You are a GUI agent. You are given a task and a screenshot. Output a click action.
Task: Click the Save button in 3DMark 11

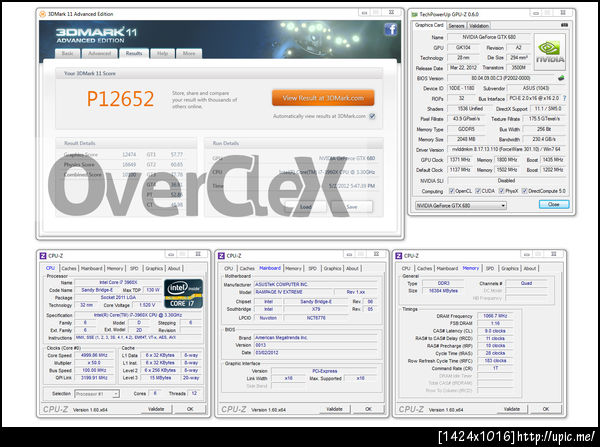352,207
